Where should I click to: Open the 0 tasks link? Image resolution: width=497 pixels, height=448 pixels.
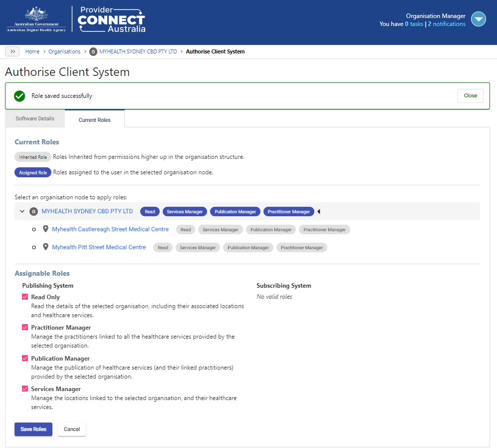pos(414,24)
